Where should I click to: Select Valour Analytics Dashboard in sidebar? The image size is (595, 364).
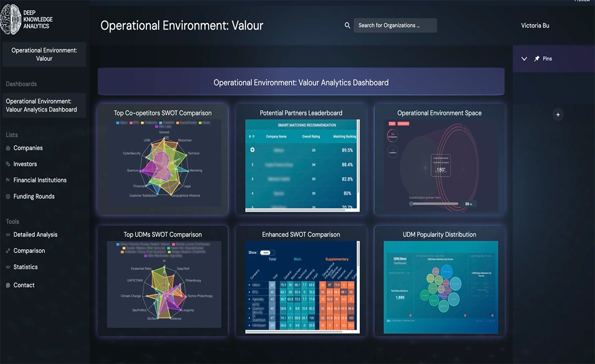pyautogui.click(x=41, y=105)
